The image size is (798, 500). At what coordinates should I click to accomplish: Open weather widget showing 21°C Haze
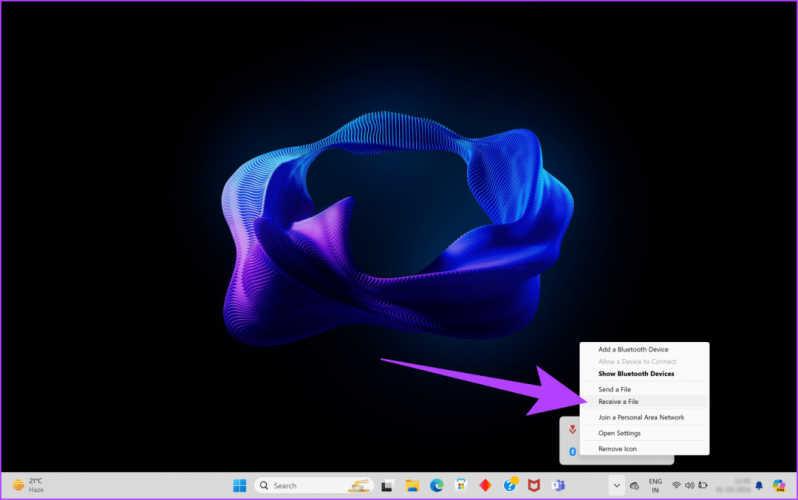[28, 485]
